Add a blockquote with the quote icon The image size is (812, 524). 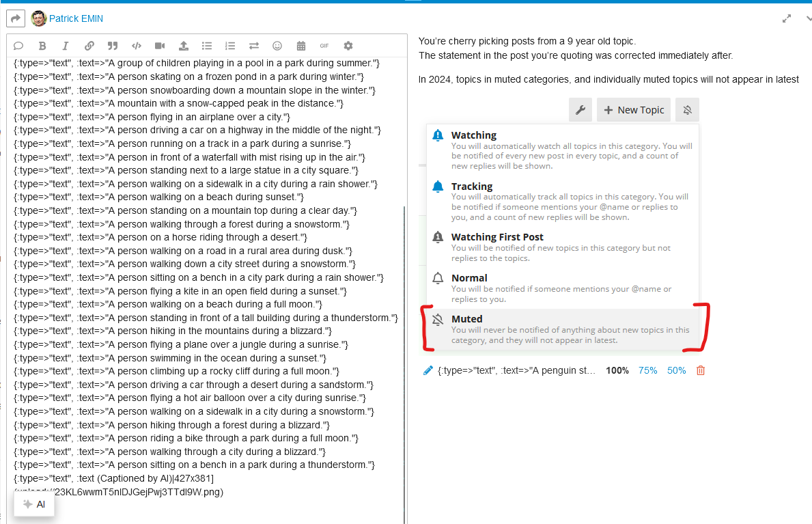point(113,46)
